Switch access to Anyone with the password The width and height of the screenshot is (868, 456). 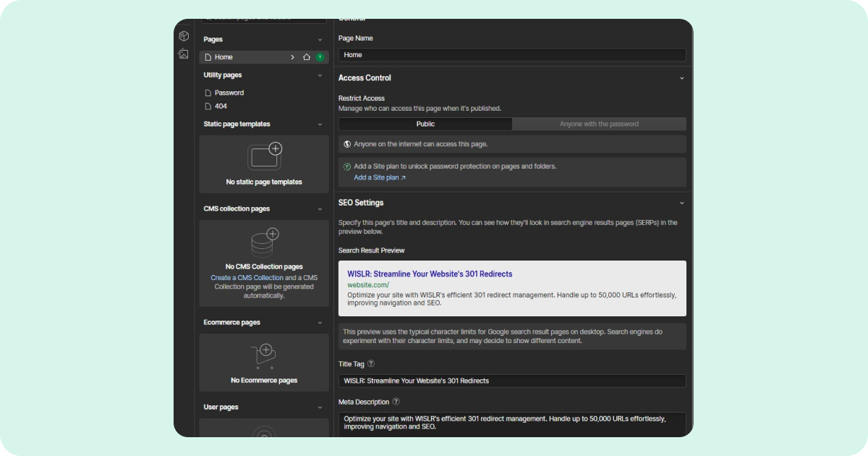pyautogui.click(x=599, y=124)
